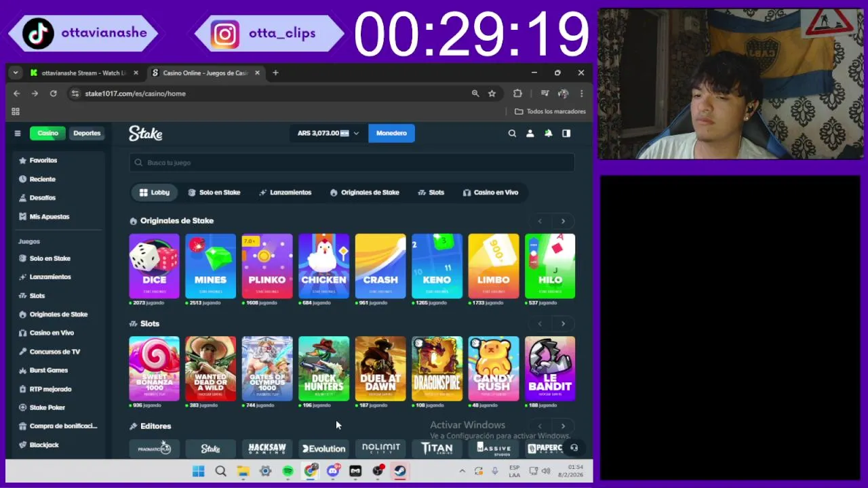Viewport: 868px width, 488px height.
Task: Open Stake site search magnifier icon
Action: point(512,134)
